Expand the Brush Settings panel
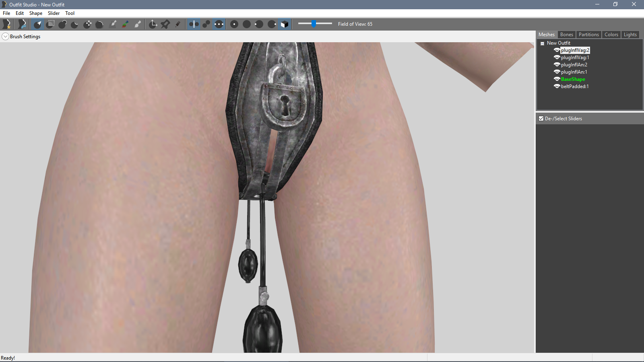Screen dimensions: 644x362 (x=5, y=37)
